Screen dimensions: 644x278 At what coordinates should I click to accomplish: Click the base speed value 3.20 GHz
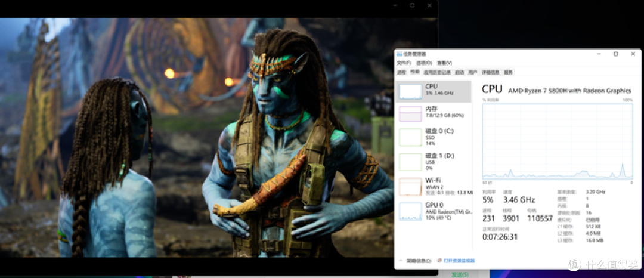point(596,192)
